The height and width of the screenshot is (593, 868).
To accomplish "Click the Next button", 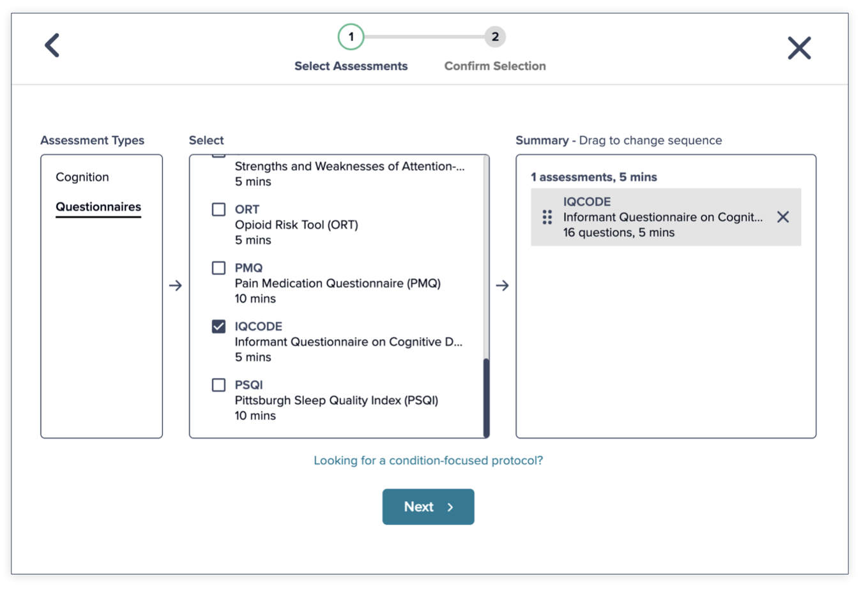I will [428, 506].
